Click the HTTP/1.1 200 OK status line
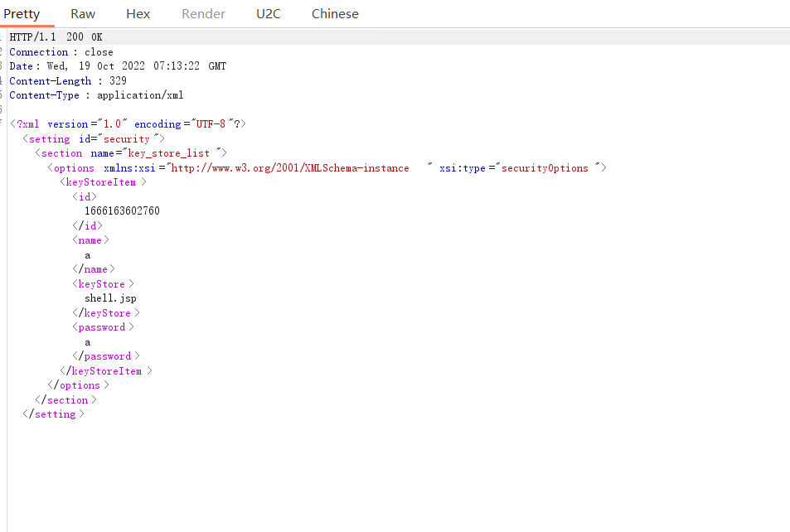 pyautogui.click(x=56, y=36)
